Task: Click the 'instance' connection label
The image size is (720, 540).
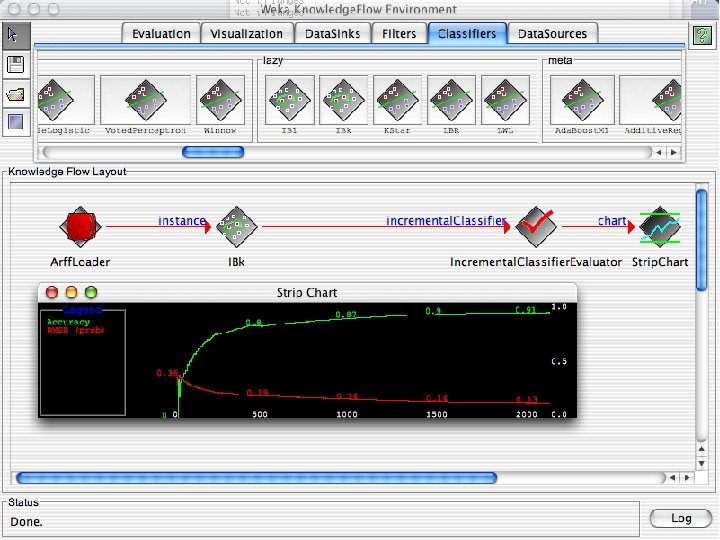Action: pyautogui.click(x=181, y=221)
